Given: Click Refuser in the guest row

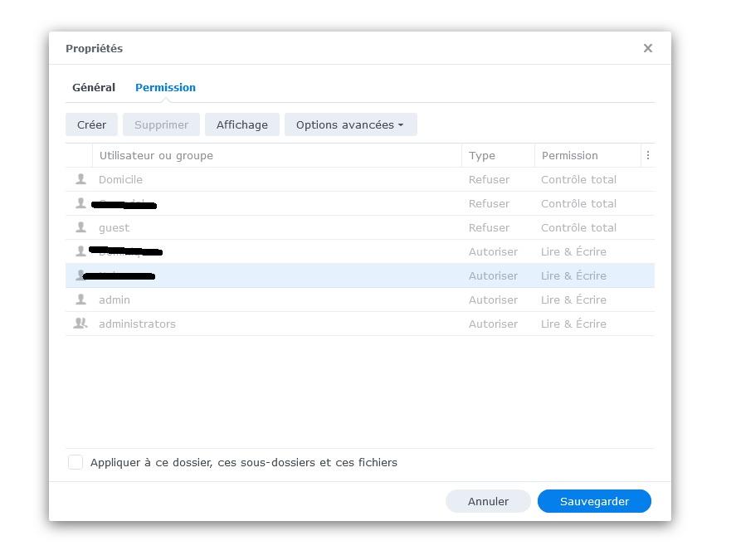Looking at the screenshot, I should [489, 227].
